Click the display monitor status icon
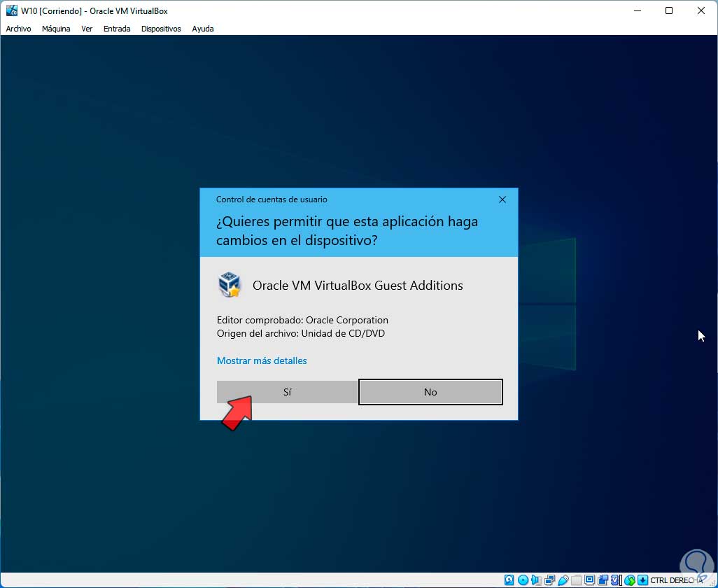 coord(590,580)
